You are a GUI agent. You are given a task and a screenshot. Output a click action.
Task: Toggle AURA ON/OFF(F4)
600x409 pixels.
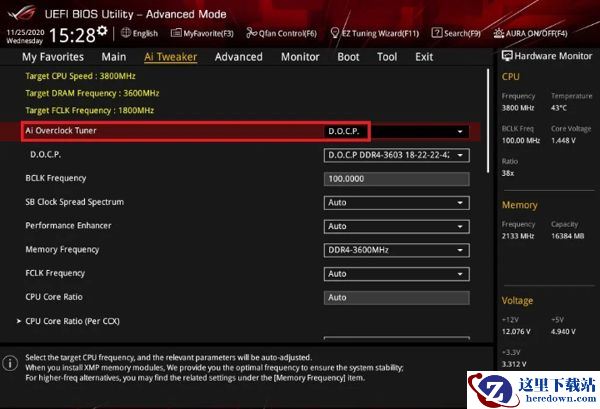click(530, 33)
